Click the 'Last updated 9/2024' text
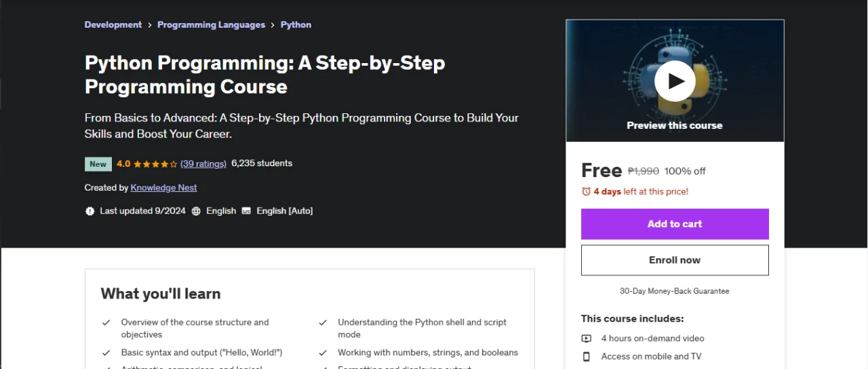 142,211
